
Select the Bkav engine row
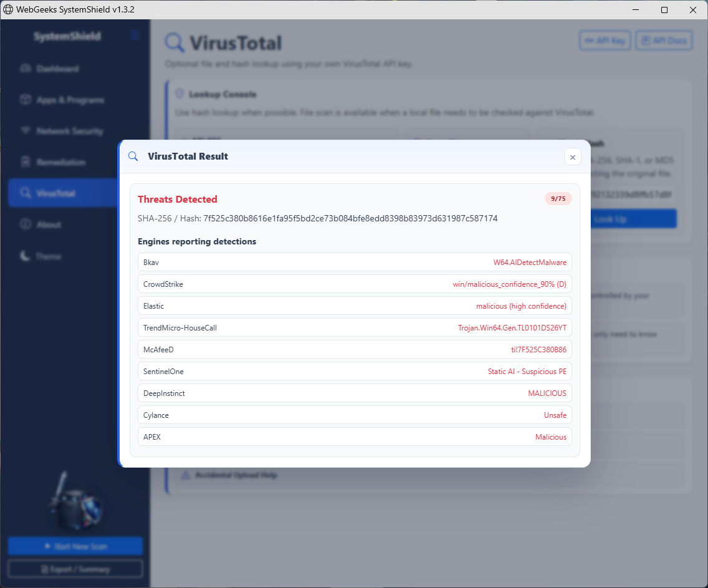(x=355, y=263)
